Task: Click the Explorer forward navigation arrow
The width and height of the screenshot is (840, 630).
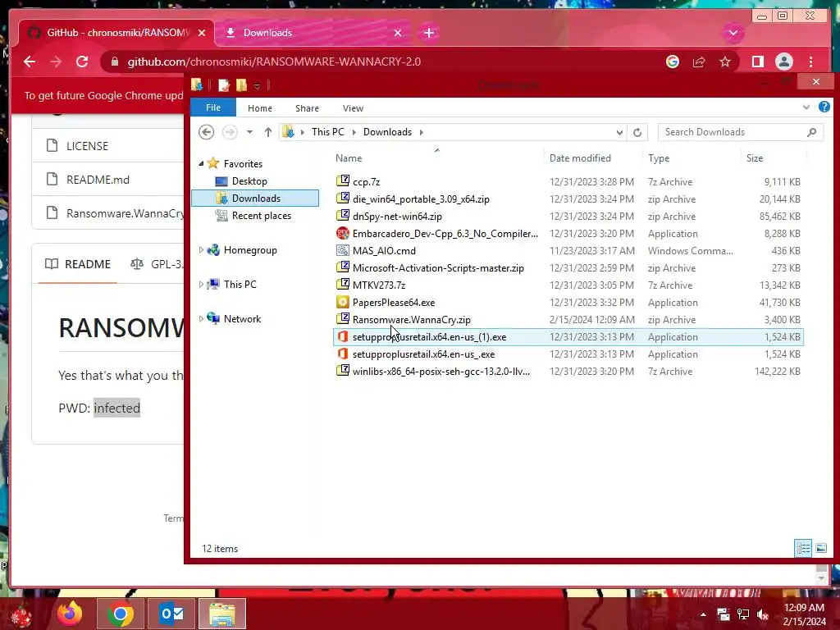Action: (x=230, y=132)
